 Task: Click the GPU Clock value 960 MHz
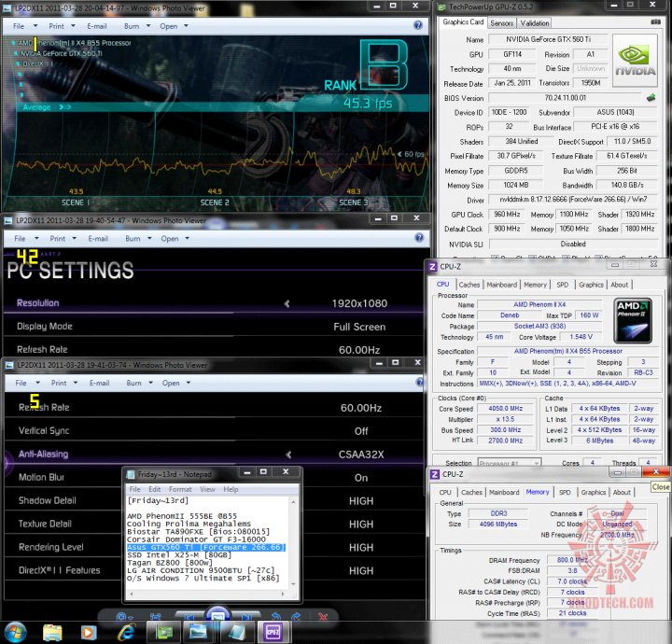click(x=507, y=215)
